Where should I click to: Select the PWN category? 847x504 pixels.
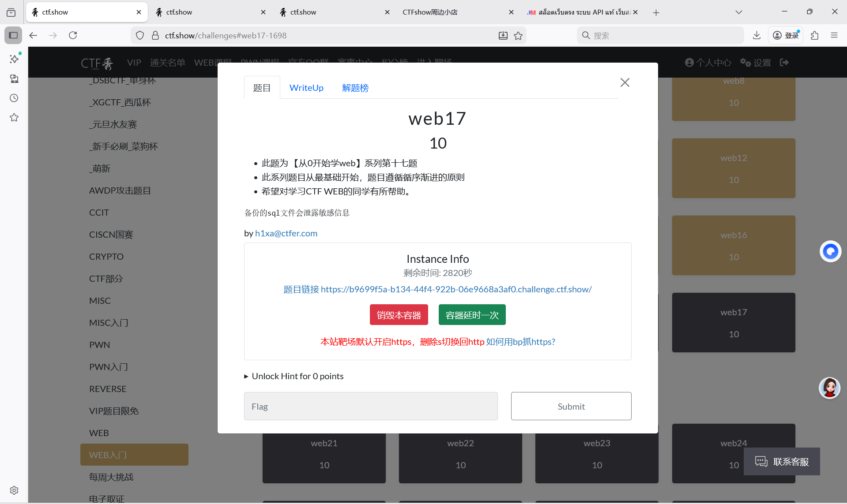click(99, 345)
